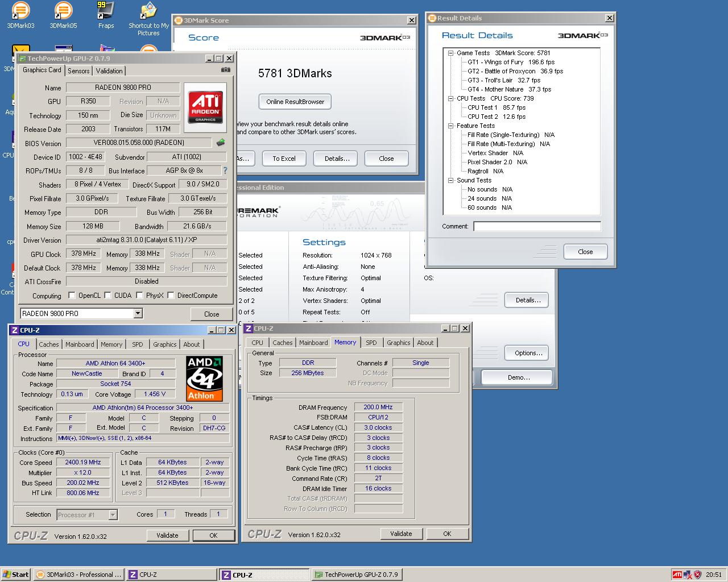The image size is (728, 582).
Task: Click the AMD Athlon 64 logo in CPU-Z
Action: click(x=204, y=379)
